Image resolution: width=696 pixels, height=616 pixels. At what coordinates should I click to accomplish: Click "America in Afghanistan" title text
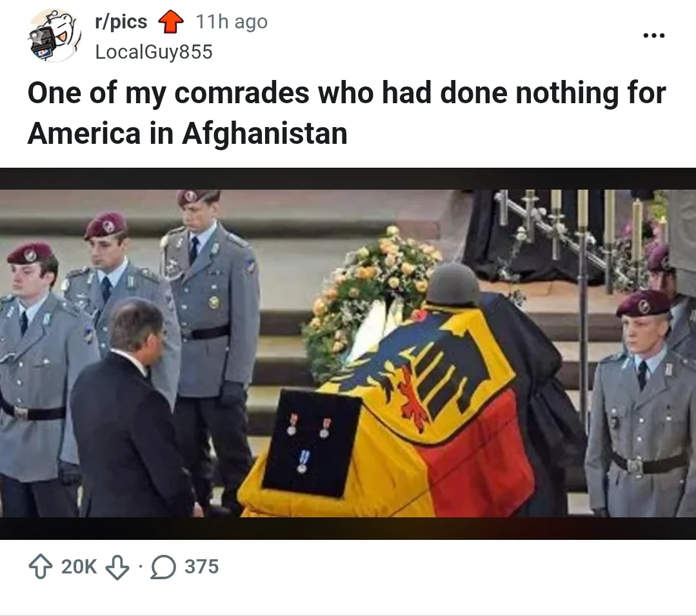187,133
